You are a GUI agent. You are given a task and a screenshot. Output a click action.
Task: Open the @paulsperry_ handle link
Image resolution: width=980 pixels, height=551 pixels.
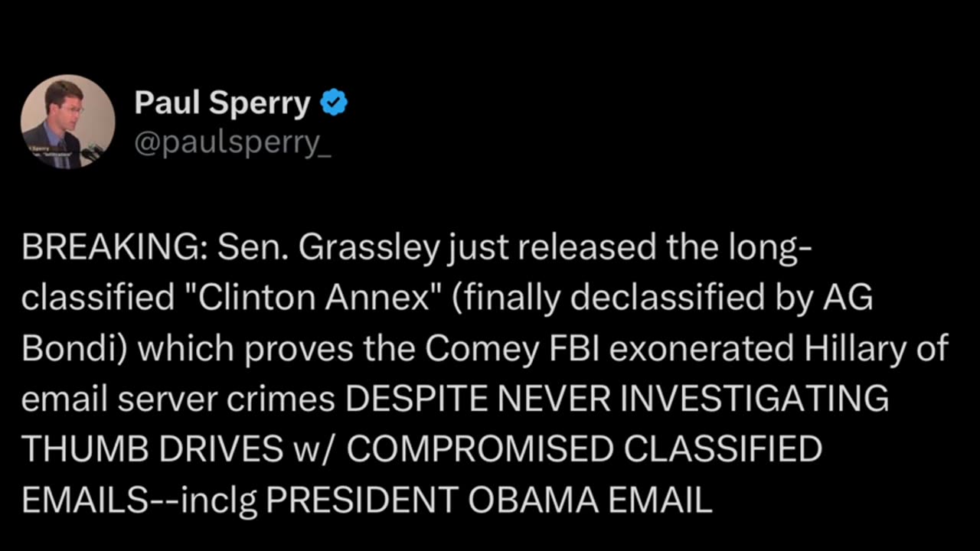coord(233,143)
